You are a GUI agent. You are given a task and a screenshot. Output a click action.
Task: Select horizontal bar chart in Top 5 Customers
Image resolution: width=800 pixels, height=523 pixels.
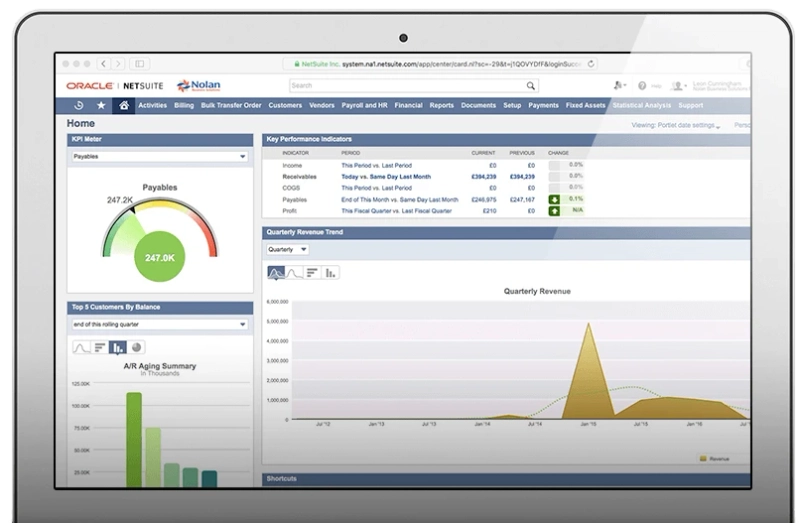click(x=100, y=347)
